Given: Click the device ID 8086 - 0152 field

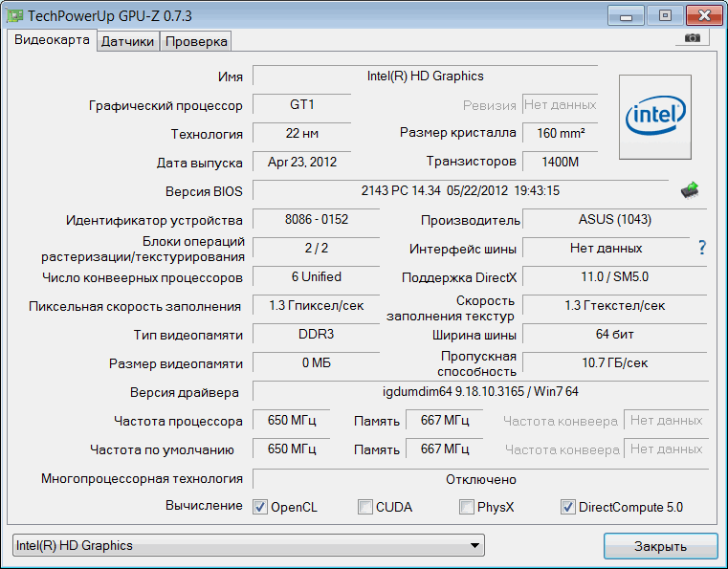Looking at the screenshot, I should [x=317, y=220].
